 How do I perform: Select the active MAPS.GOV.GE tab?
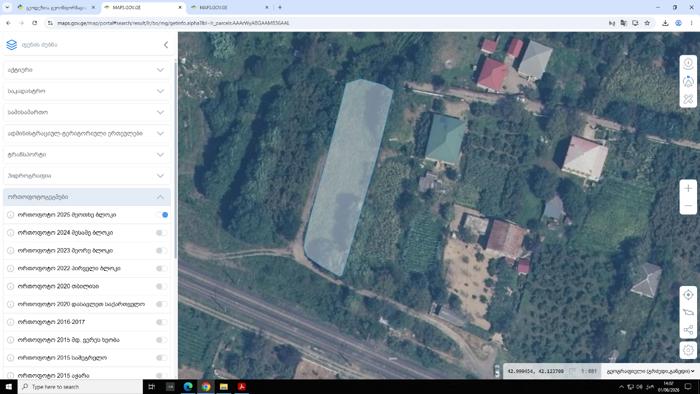[143, 8]
